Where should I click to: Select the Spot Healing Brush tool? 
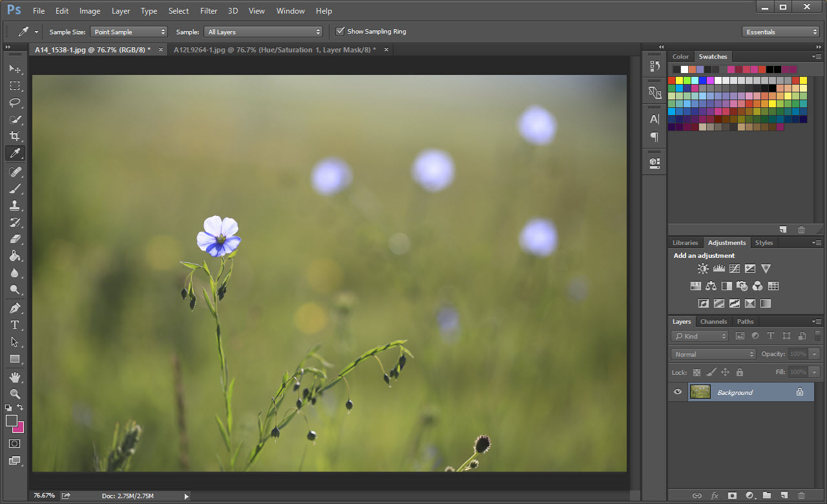(x=15, y=172)
